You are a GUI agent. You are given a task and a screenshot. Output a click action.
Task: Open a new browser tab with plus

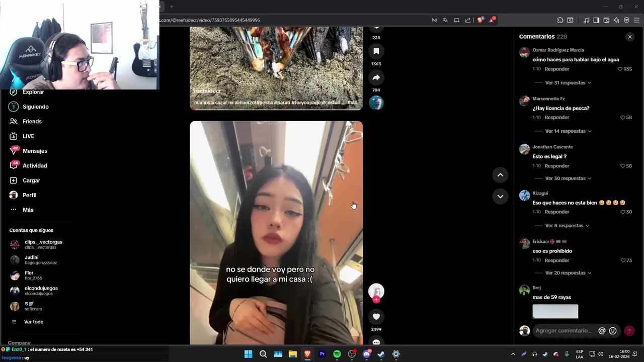(x=172, y=7)
